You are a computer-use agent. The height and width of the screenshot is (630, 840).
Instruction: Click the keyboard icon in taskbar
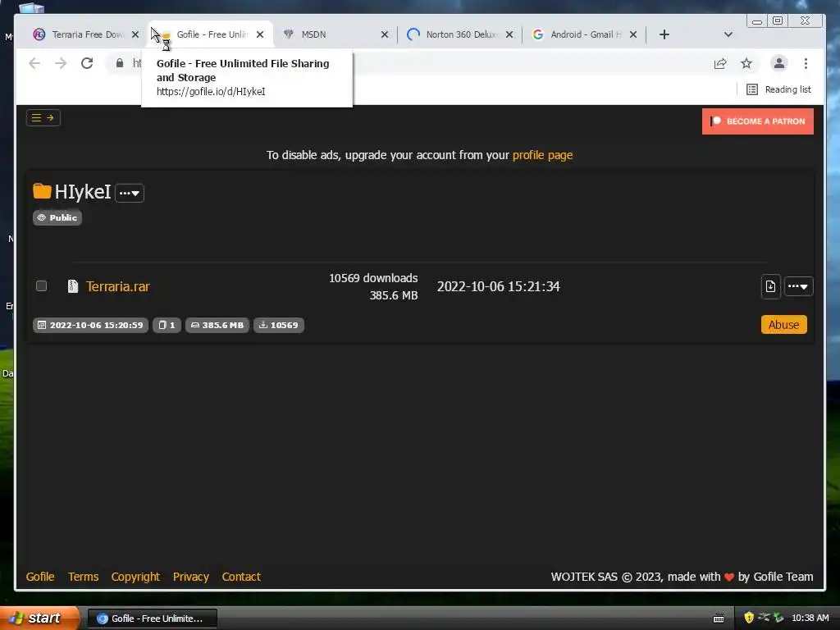pos(719,619)
